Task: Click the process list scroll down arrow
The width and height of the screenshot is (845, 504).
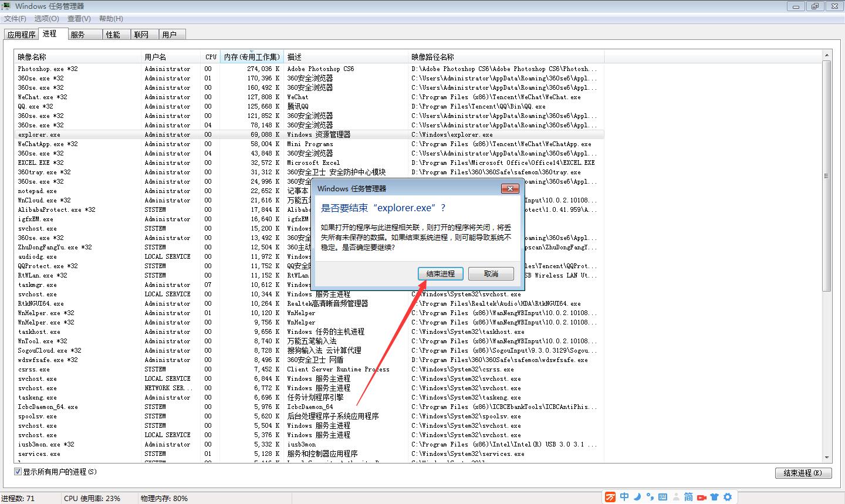Action: point(827,457)
